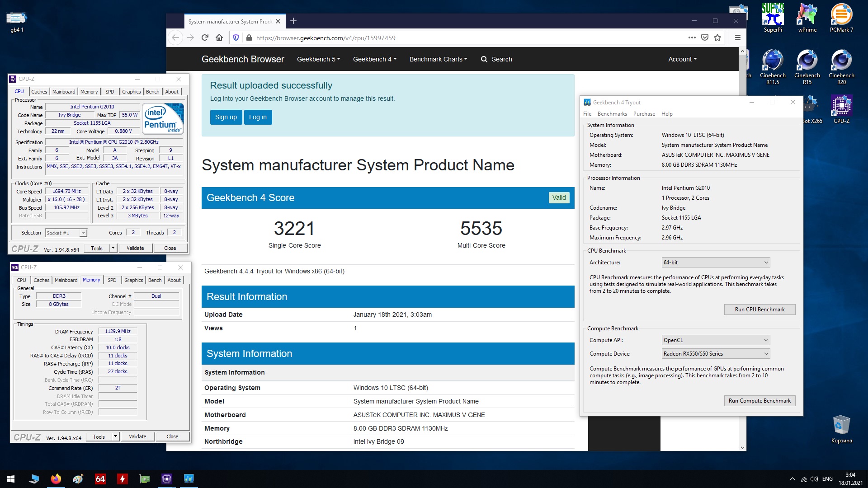
Task: Expand the Benchmark Charts menu
Action: [x=438, y=59]
